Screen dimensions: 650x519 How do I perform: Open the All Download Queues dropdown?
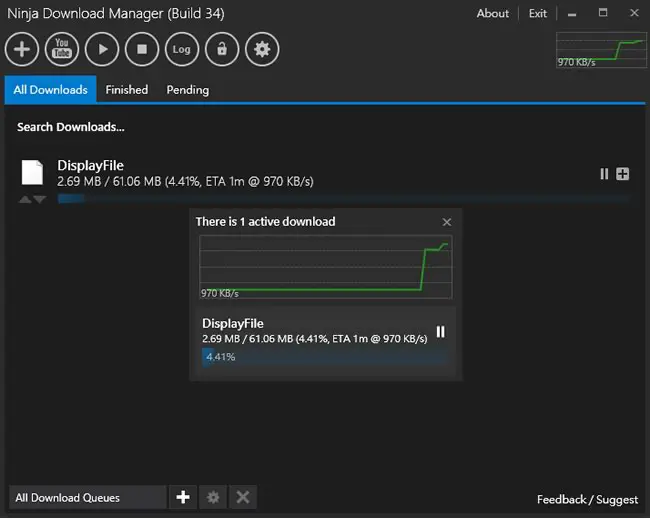click(87, 497)
